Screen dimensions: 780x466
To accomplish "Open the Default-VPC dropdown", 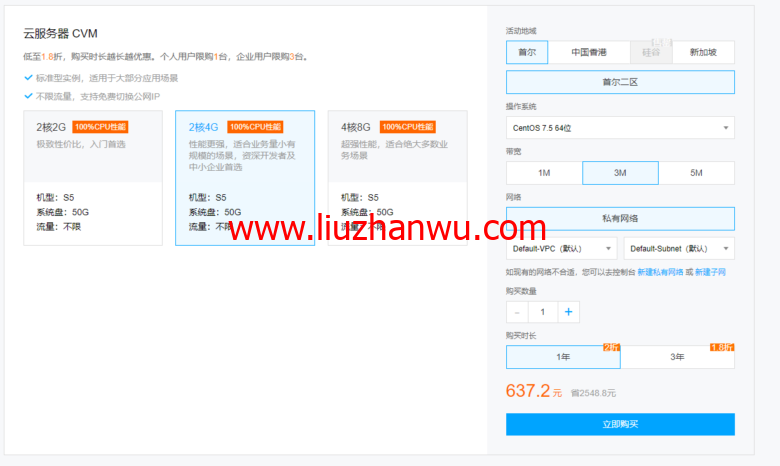I will pos(562,248).
